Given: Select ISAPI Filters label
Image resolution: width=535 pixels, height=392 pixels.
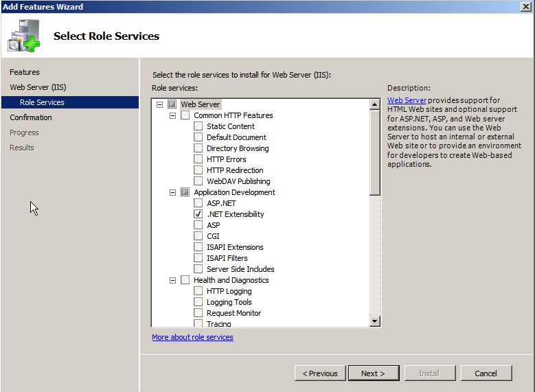Looking at the screenshot, I should (227, 258).
